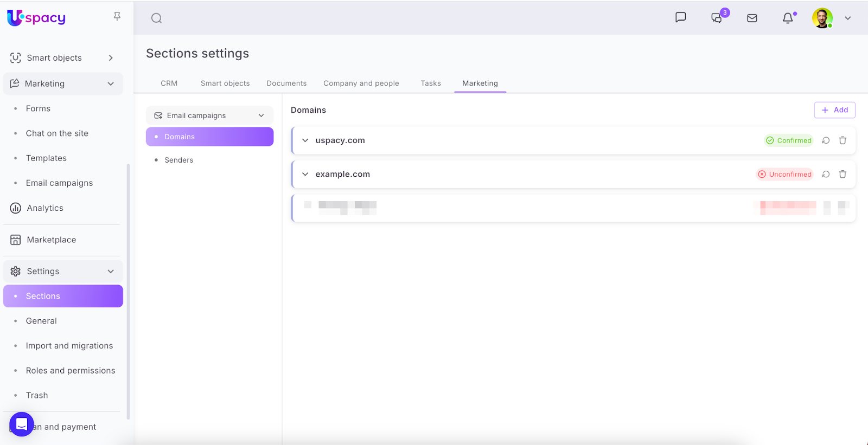
Task: Expand the uspacy.com domain row
Action: (x=305, y=140)
